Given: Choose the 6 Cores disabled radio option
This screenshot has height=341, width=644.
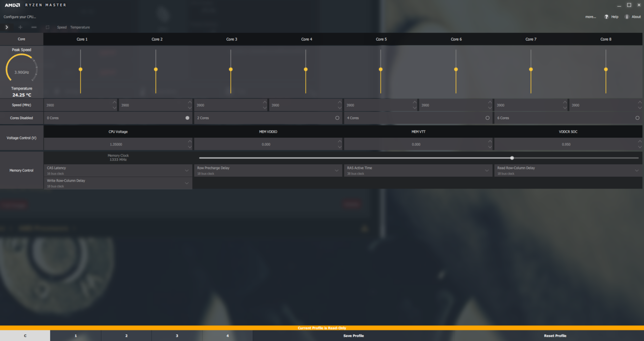Looking at the screenshot, I should coord(637,118).
